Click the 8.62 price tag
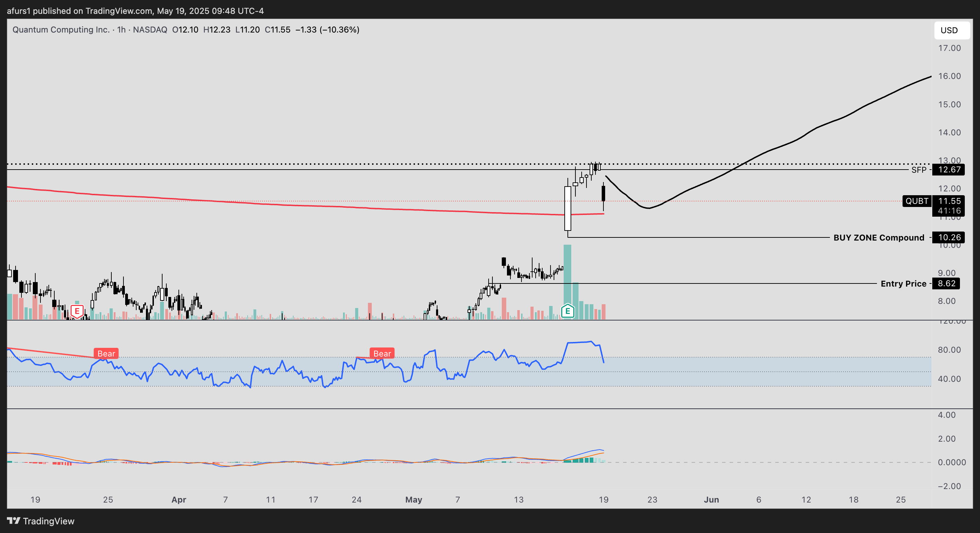Viewport: 980px width, 533px height. [x=946, y=284]
